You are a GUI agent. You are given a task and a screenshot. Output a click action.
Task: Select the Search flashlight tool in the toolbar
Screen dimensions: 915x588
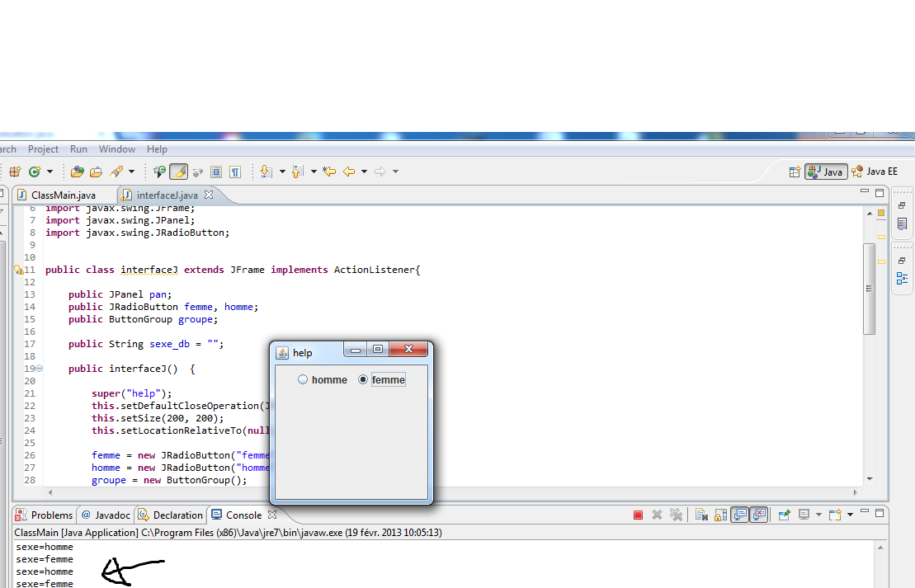pos(117,171)
